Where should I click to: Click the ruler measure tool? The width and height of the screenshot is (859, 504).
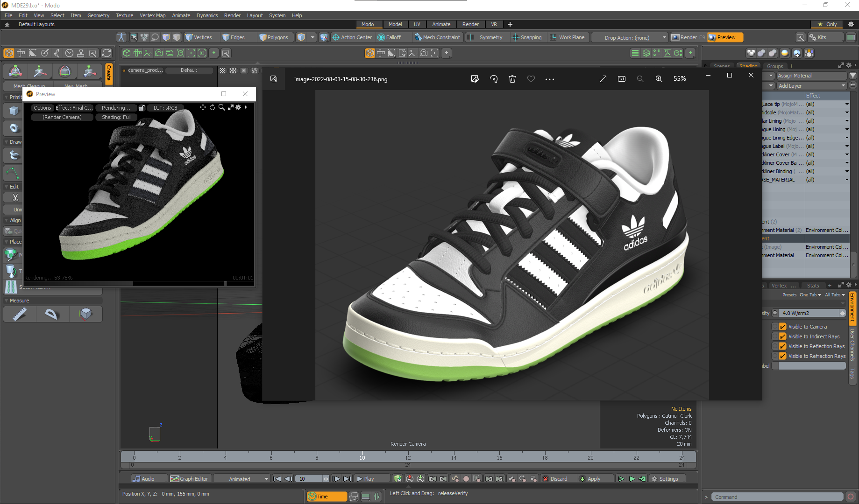tap(19, 315)
